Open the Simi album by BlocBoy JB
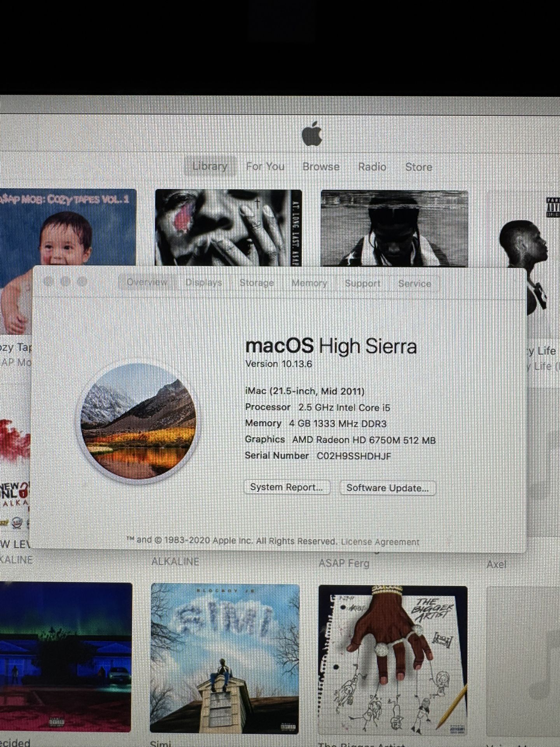The width and height of the screenshot is (560, 747). pyautogui.click(x=225, y=658)
